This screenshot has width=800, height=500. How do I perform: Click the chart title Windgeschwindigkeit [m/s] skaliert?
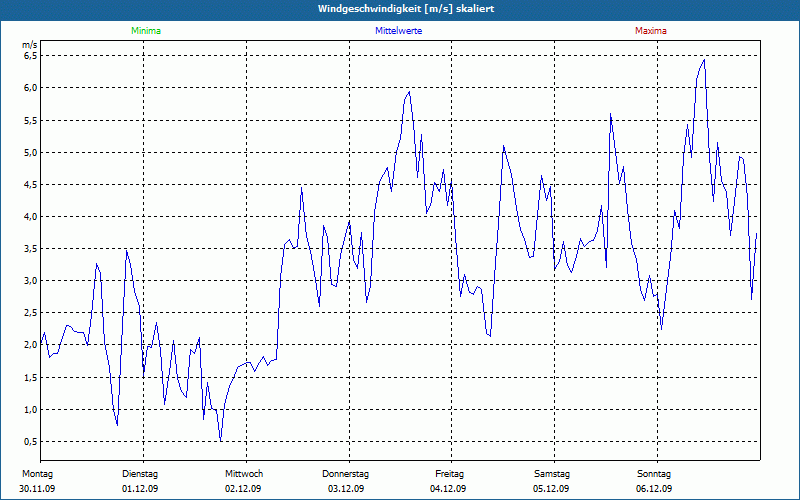(406, 9)
